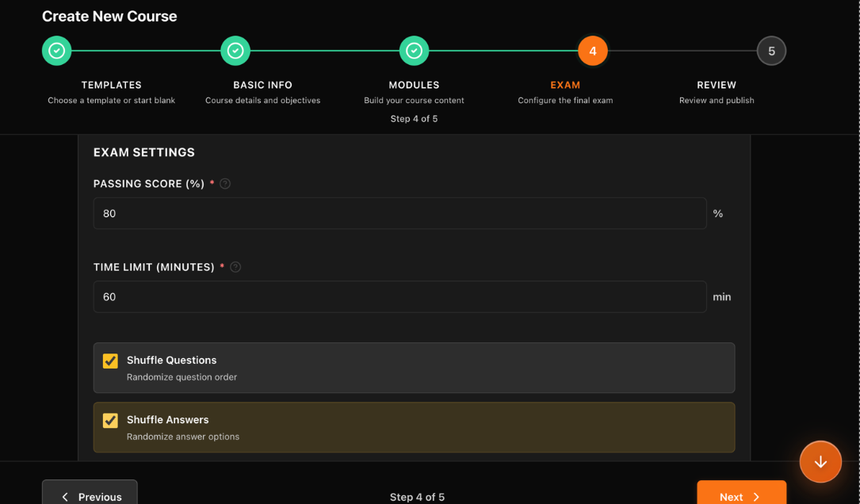Focus the Passing Score input field

tap(399, 214)
